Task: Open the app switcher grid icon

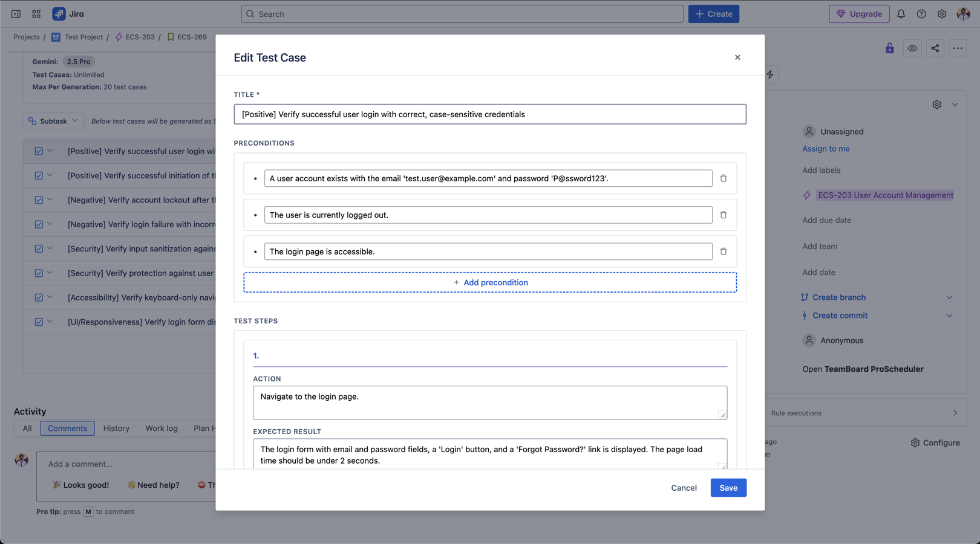Action: (36, 14)
